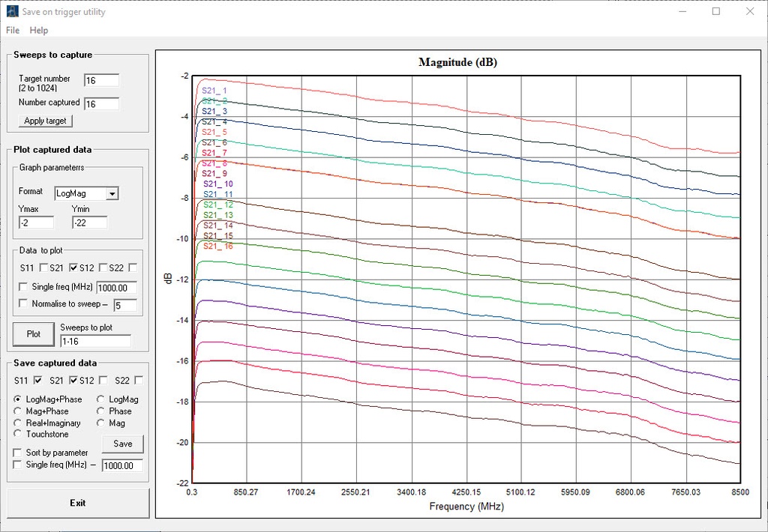
Task: Uncheck S21 checkbox in Save captured data
Action: [x=73, y=381]
